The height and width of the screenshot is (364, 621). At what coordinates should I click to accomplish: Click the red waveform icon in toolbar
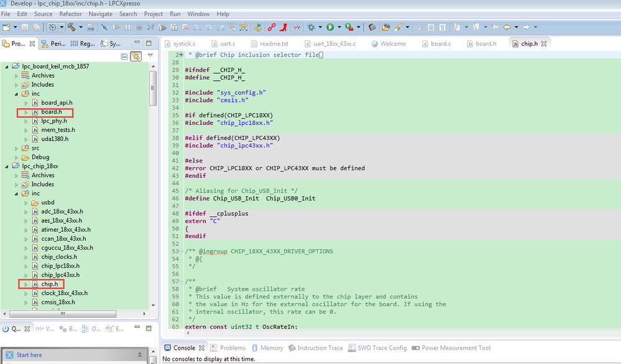tap(297, 27)
